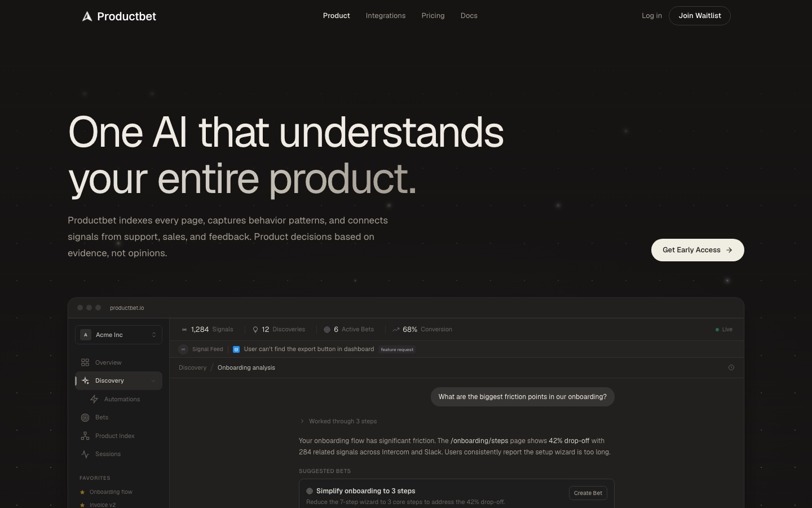Click the Productbet logo icon

tap(87, 16)
